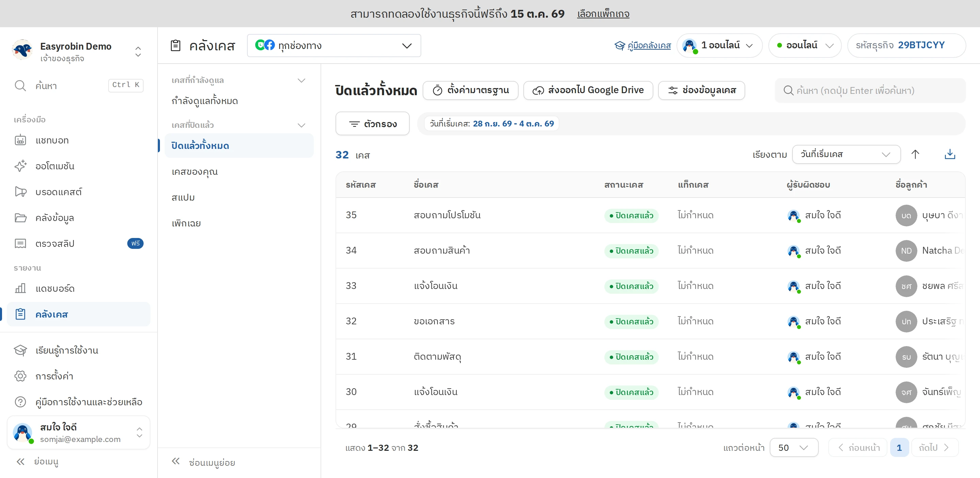Click the ค้นหา search in sidebar

(x=79, y=85)
